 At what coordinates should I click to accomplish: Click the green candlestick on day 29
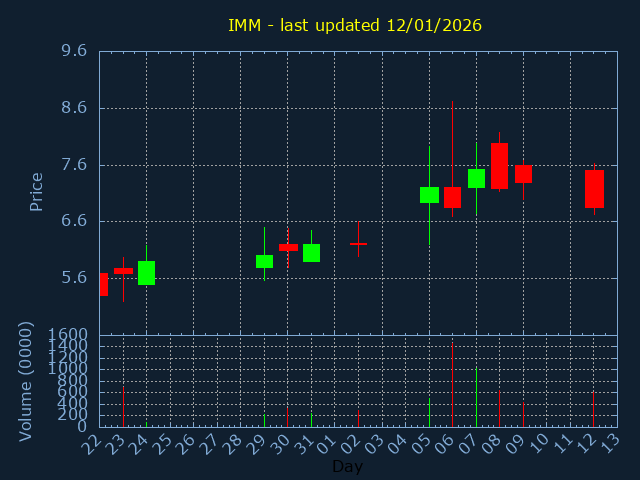tap(264, 261)
